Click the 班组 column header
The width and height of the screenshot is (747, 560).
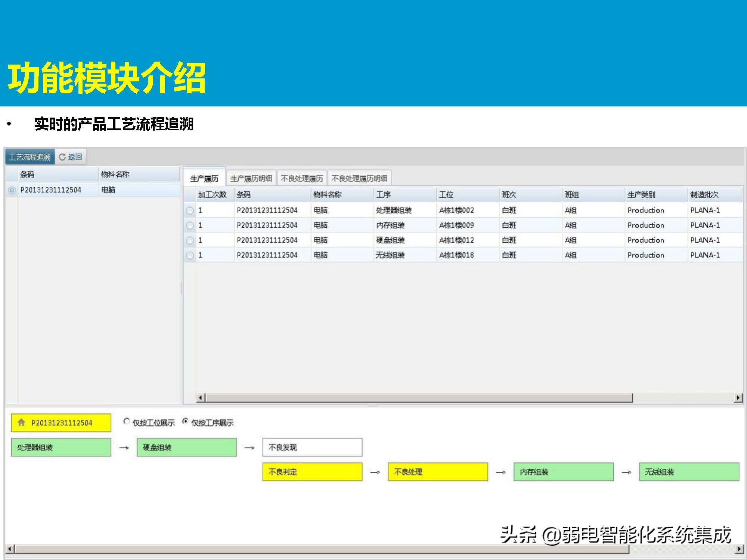(593, 195)
